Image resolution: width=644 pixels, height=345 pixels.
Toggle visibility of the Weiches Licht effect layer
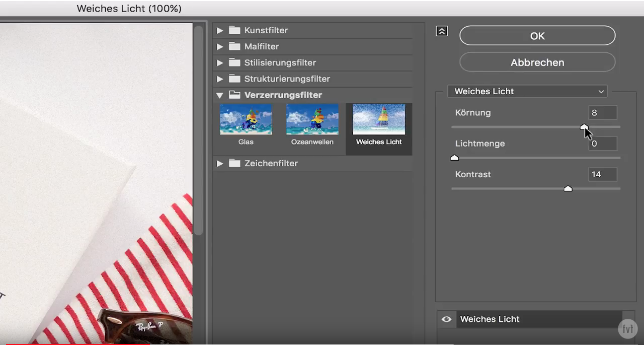(x=446, y=319)
